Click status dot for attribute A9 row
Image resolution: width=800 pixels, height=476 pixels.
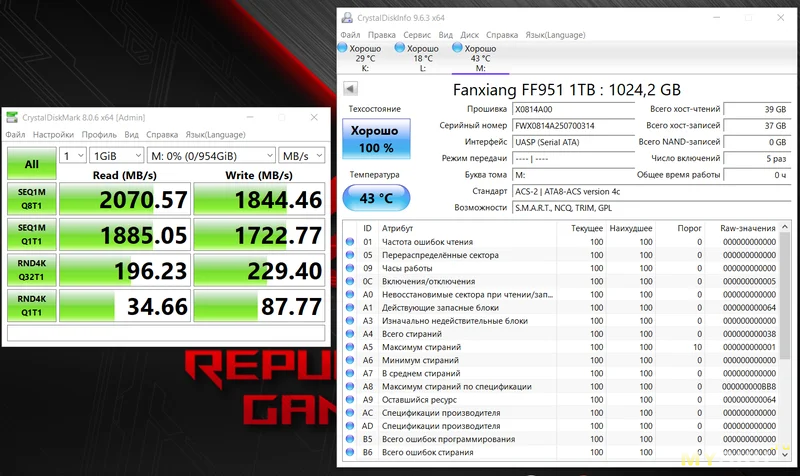[350, 399]
